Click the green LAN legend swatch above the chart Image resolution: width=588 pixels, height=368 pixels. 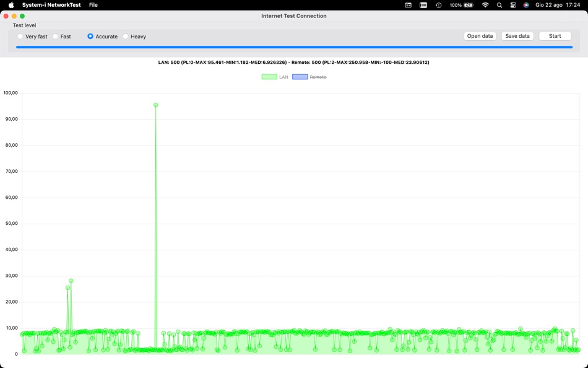pos(270,76)
